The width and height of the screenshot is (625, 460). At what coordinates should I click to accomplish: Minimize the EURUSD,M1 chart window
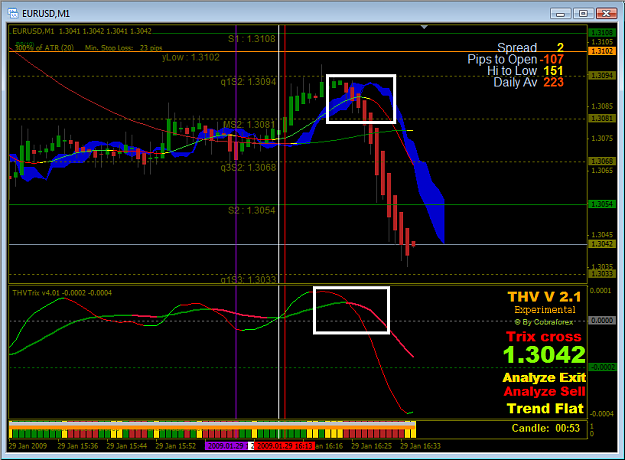560,14
